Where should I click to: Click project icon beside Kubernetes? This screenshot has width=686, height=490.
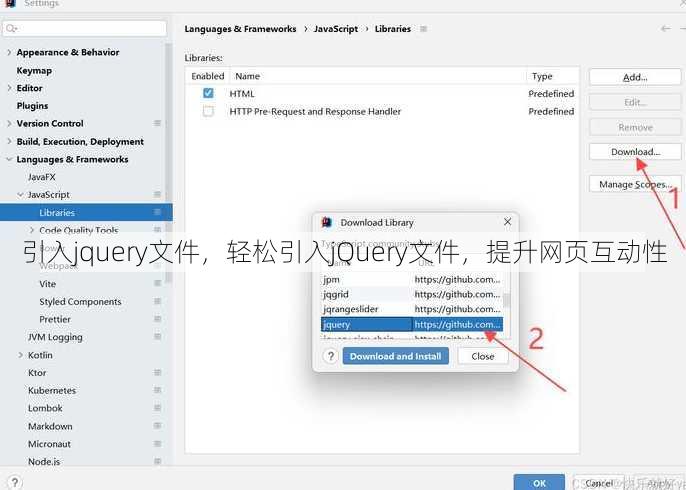coord(158,390)
